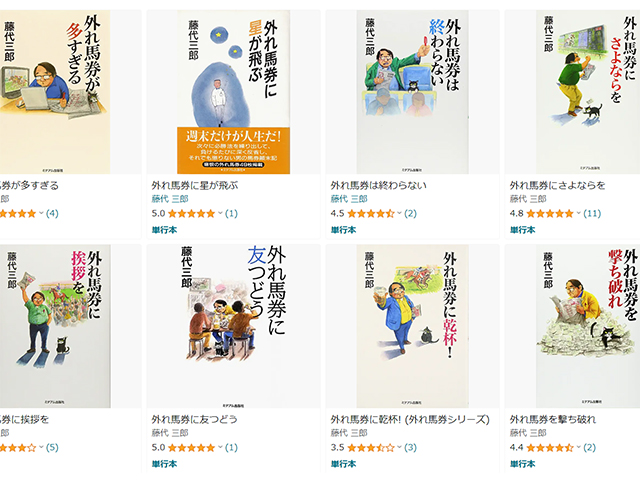Open the (3) reviews for 外れ馬券に乾杯!
Screen dimensions: 640x480
[x=410, y=447]
